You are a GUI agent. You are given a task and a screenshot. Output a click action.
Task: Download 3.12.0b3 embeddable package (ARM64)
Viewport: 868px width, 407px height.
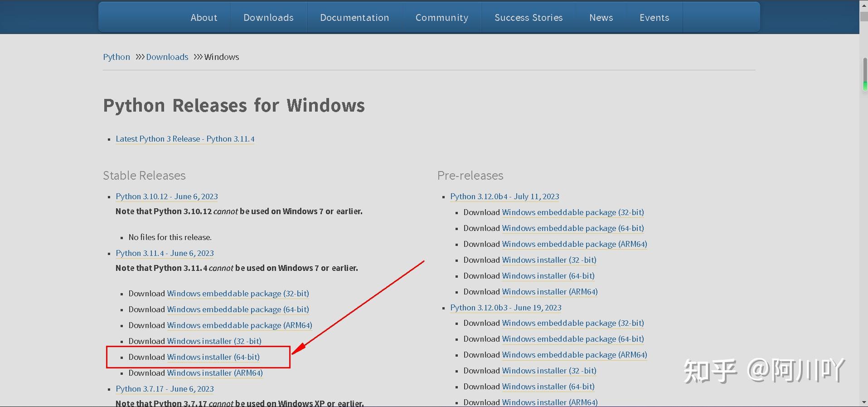point(574,355)
